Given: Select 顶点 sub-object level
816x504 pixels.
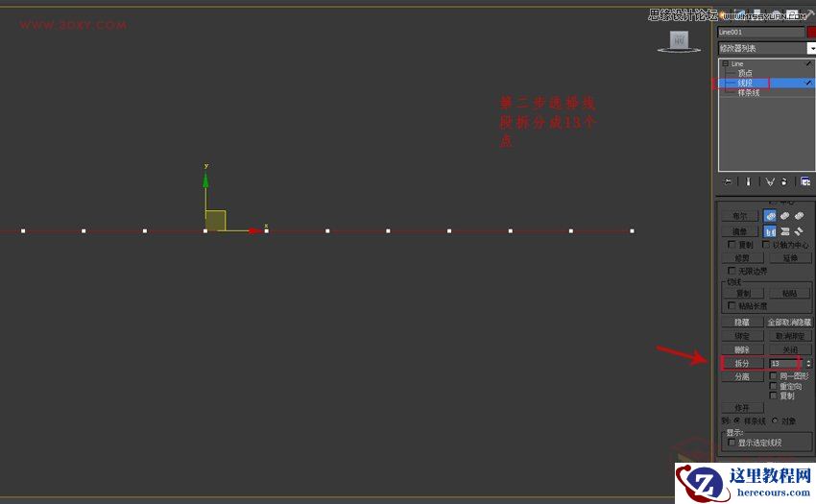Looking at the screenshot, I should pos(745,73).
